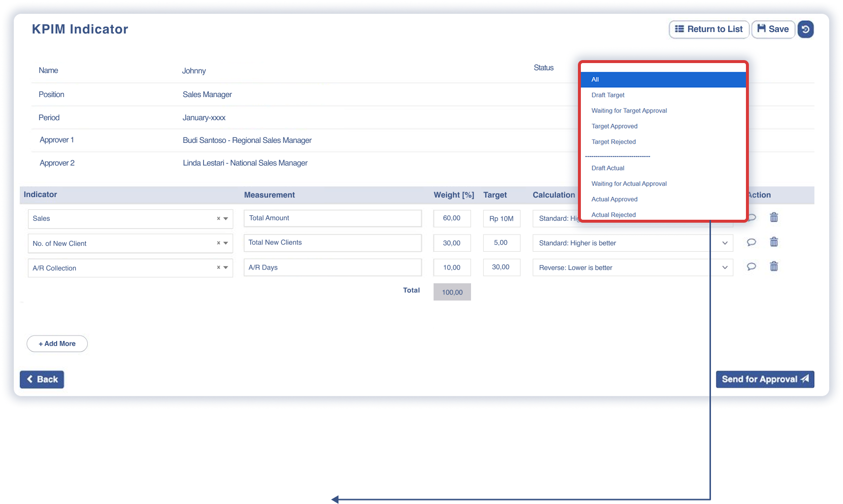843x504 pixels.
Task: Select Draft Target status option
Action: click(x=608, y=95)
